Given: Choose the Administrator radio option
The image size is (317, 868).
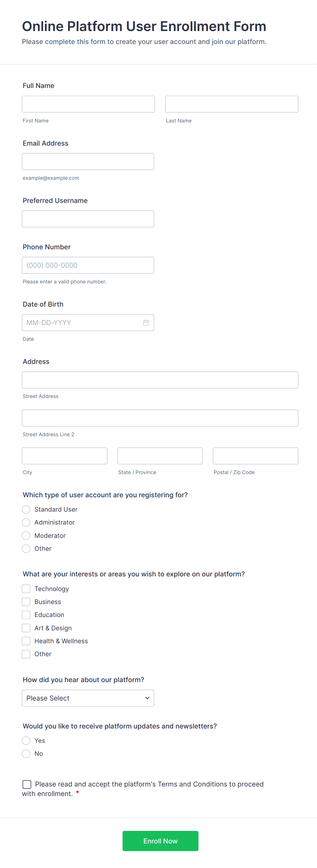Looking at the screenshot, I should click(26, 523).
